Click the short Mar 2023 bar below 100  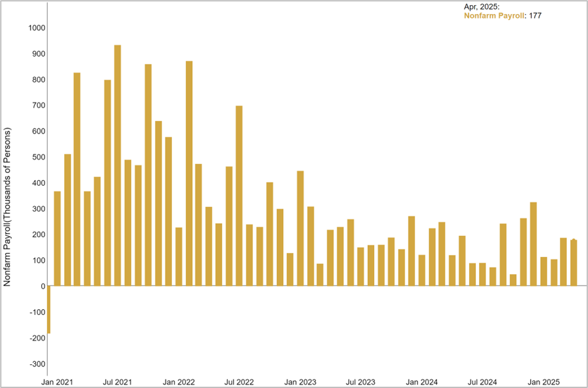click(x=320, y=275)
